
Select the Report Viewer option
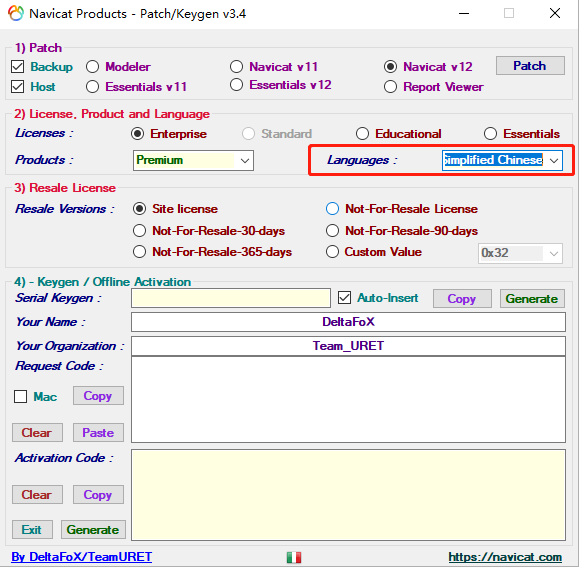[390, 87]
